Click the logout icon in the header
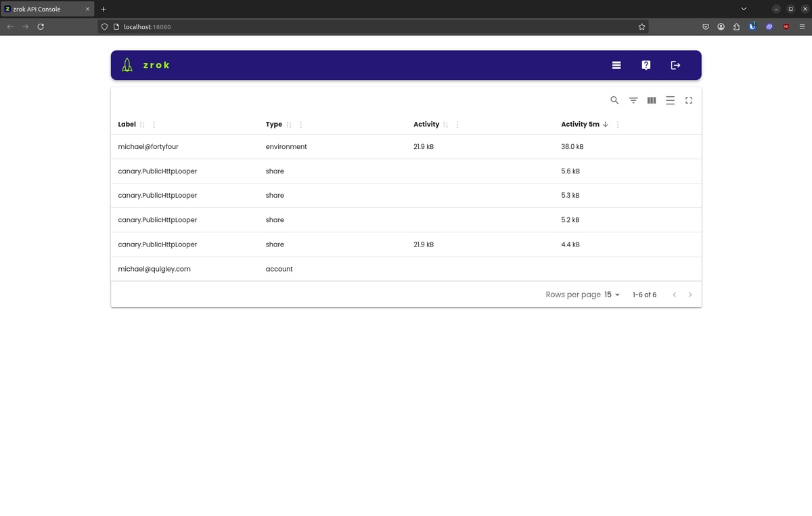Viewport: 812px width, 516px height. click(675, 65)
